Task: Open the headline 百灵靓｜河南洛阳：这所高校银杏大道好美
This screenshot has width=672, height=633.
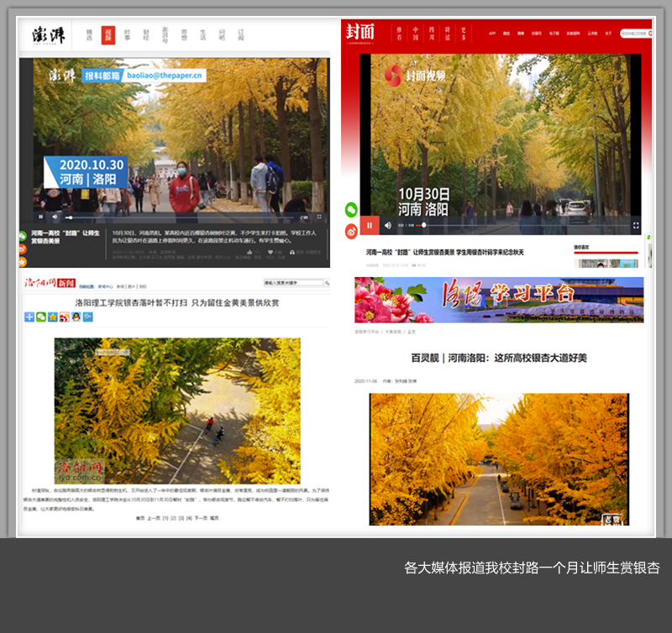Action: click(x=498, y=358)
